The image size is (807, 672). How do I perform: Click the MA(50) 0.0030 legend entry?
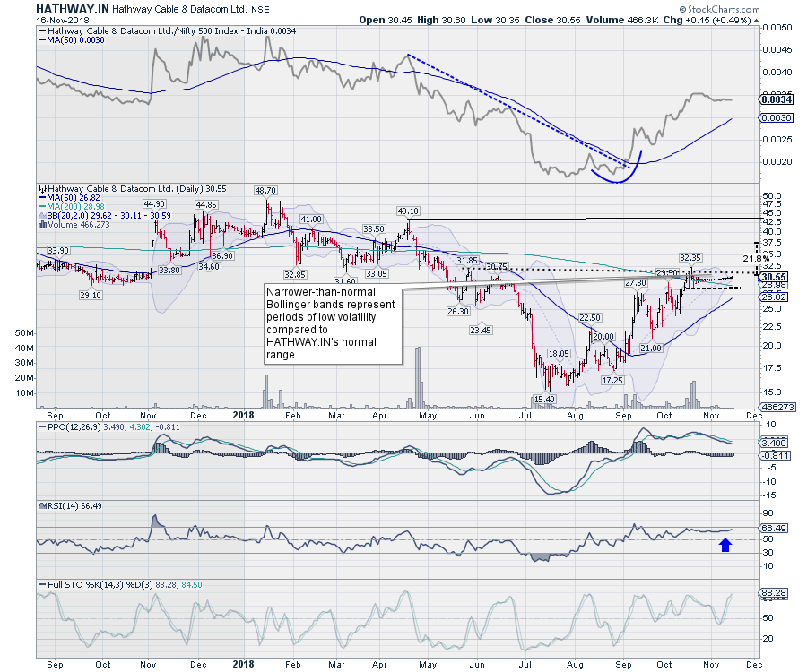point(72,40)
